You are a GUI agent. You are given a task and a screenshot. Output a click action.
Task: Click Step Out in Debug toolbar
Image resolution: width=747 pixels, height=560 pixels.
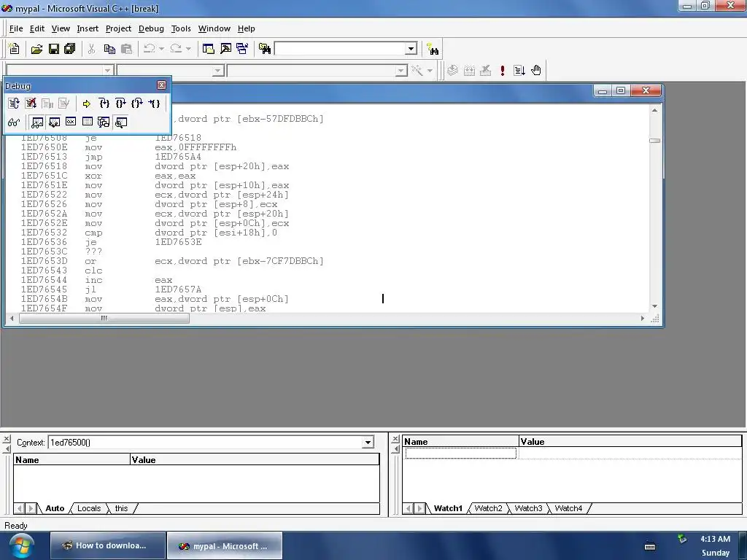pos(136,104)
